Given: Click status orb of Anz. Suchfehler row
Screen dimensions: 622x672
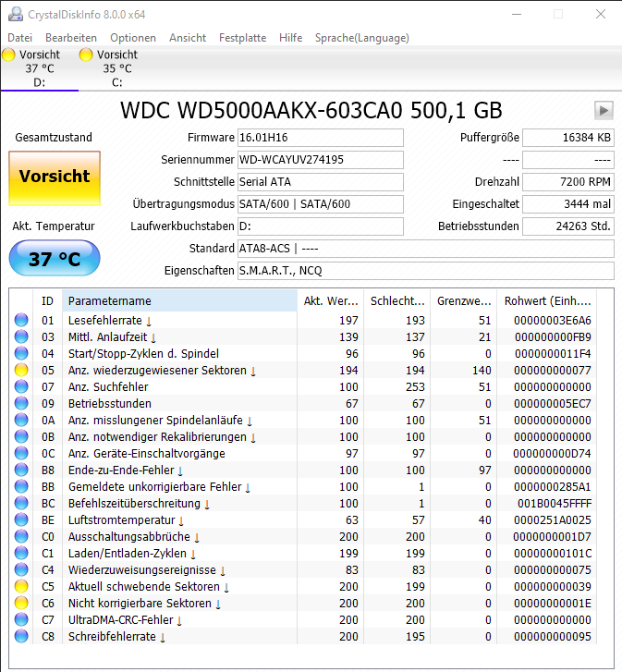Looking at the screenshot, I should point(21,386).
